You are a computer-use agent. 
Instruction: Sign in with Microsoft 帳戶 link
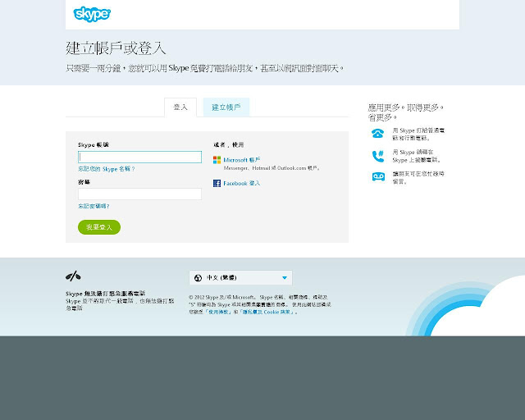coord(242,160)
